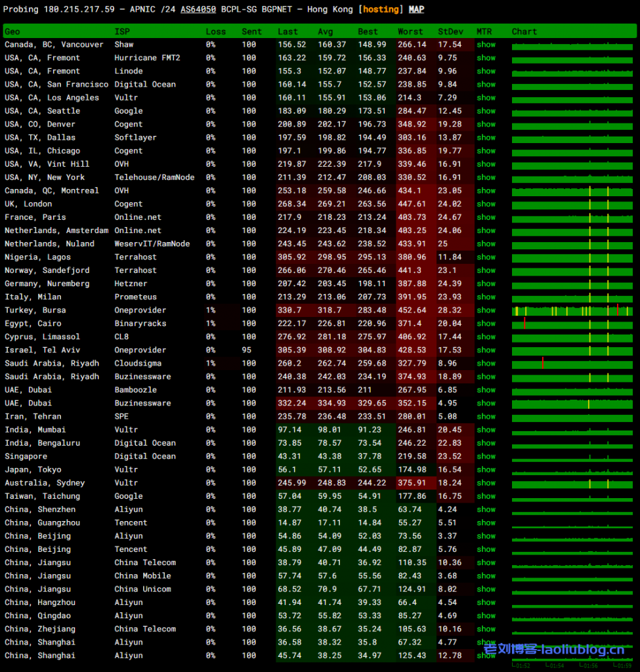This screenshot has height=672, width=640.
Task: Click the StDev column header
Action: point(450,31)
